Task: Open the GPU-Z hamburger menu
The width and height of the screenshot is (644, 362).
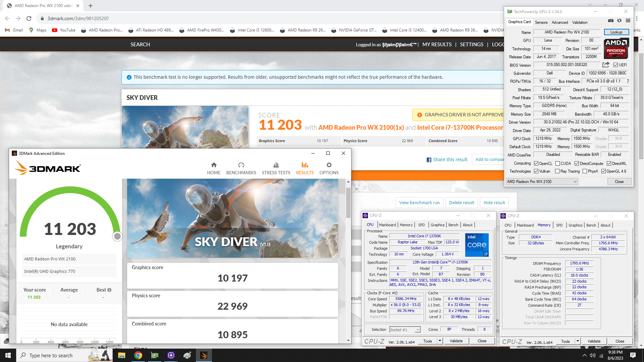Action: [x=628, y=21]
